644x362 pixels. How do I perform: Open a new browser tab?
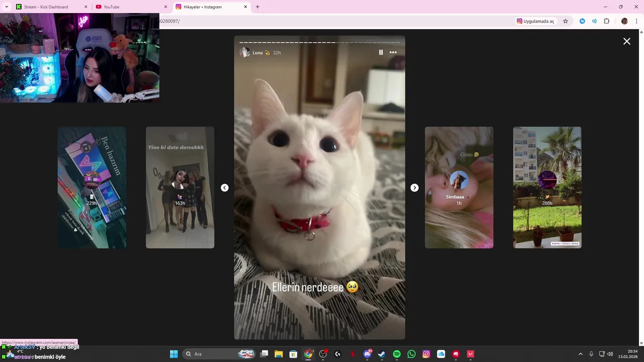258,7
